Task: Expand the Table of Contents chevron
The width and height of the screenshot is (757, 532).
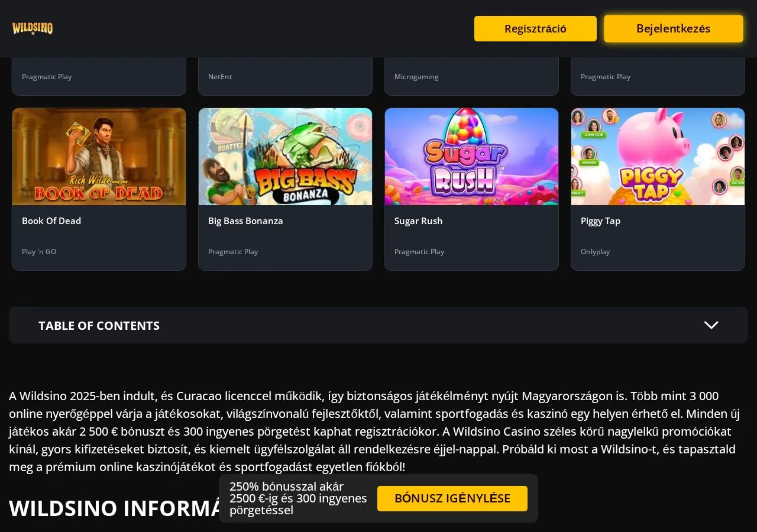Action: (x=711, y=325)
